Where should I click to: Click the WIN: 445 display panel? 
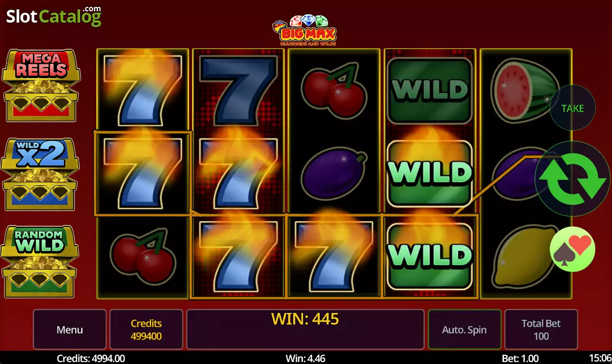tap(305, 330)
